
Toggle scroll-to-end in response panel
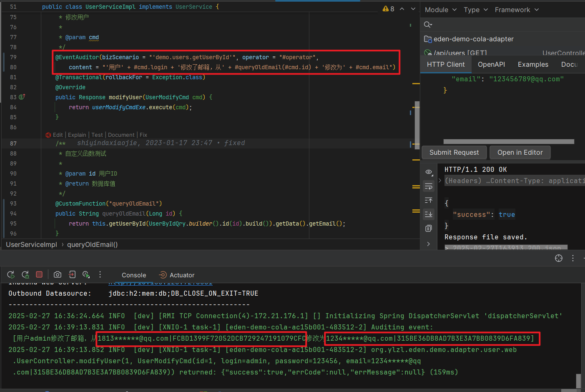[429, 214]
